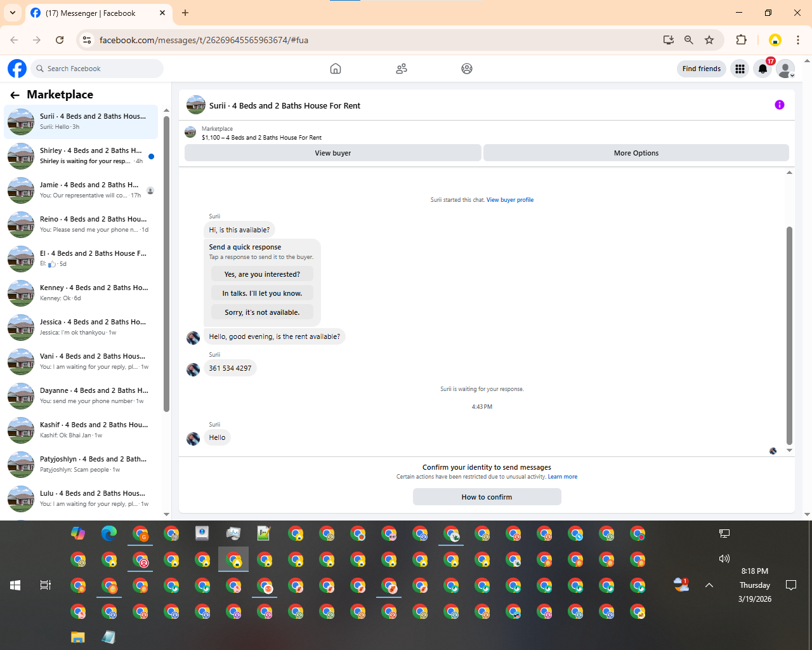Open the Learn more link

[563, 477]
